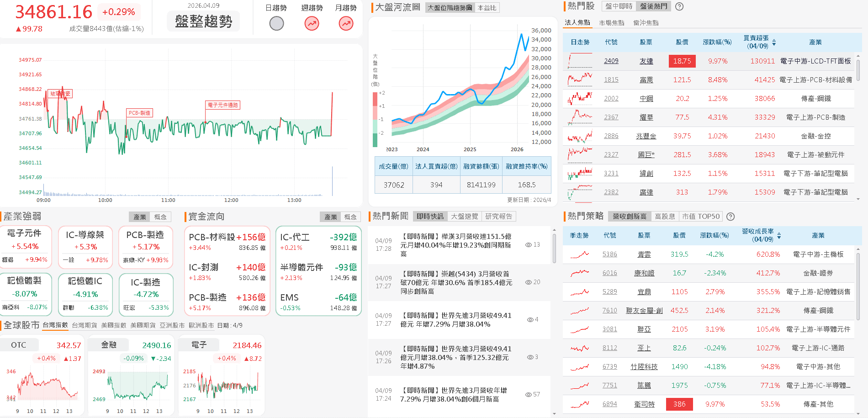Select 高股息 strategy tab

[665, 217]
